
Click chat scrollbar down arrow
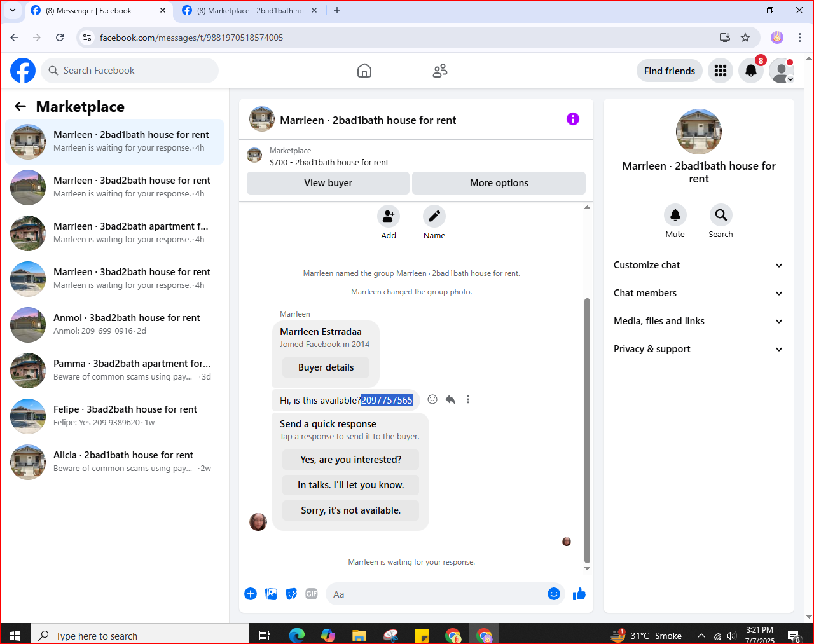[x=587, y=569]
